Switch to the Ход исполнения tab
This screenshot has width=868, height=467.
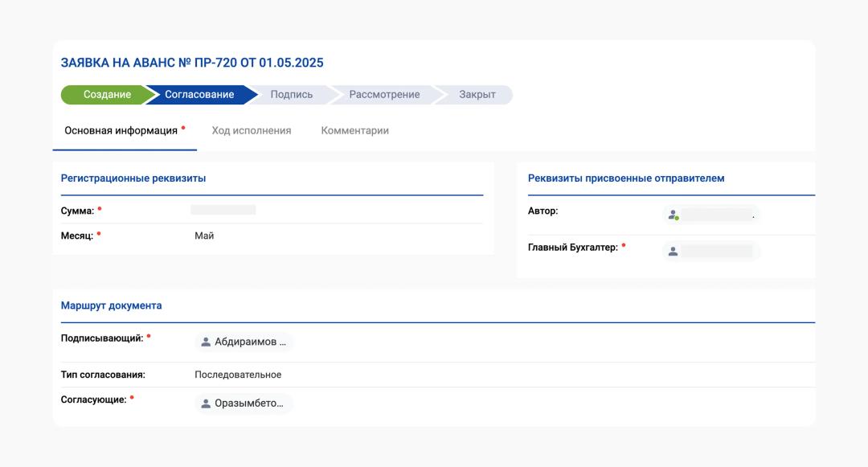[x=252, y=130]
